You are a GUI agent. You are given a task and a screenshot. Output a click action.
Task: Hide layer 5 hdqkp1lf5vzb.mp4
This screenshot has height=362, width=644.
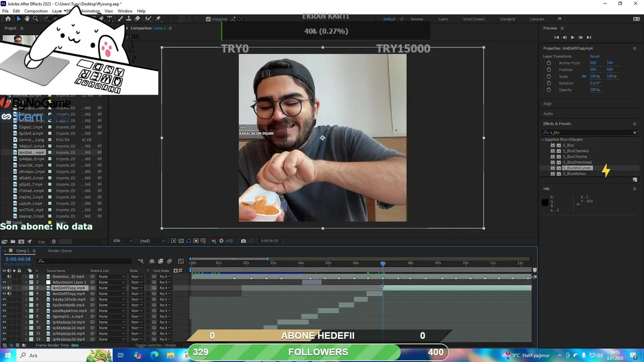click(x=4, y=299)
